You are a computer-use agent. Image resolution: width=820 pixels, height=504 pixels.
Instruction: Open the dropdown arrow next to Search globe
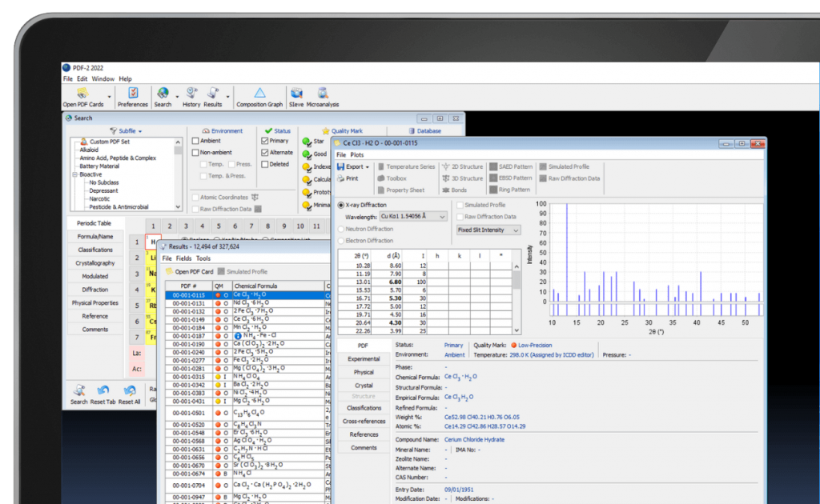coord(177,97)
